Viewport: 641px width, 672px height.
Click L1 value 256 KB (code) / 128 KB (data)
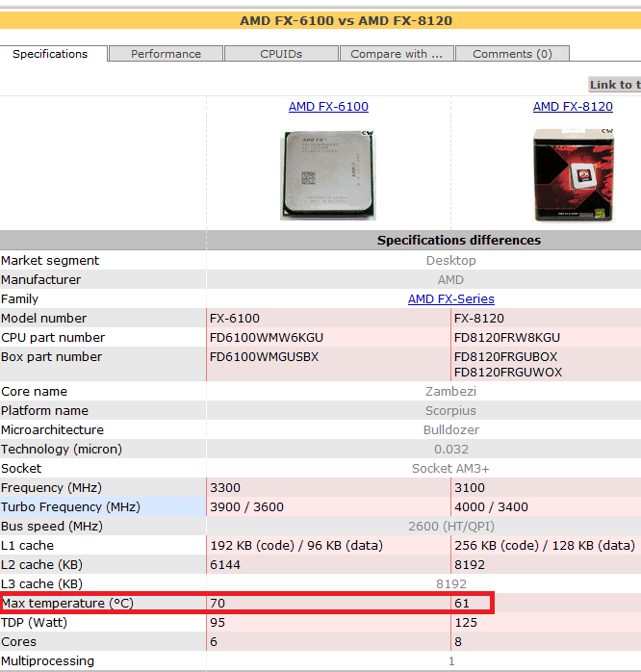click(x=545, y=546)
